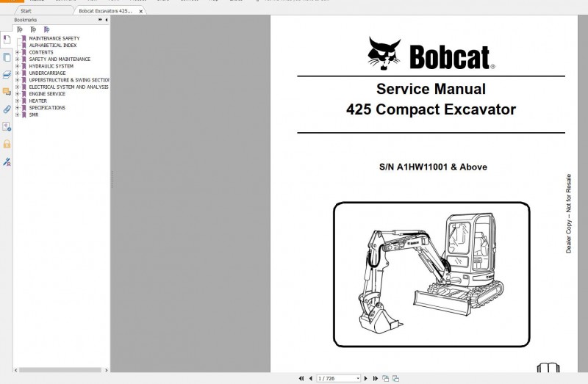Open the Pages thumbnail panel icon
Image resolution: width=588 pixels, height=384 pixels.
pos(7,57)
